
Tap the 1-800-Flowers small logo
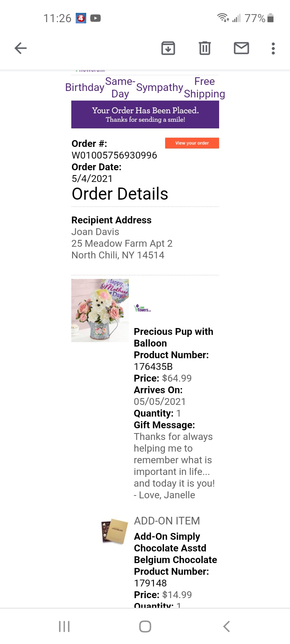[x=142, y=308]
